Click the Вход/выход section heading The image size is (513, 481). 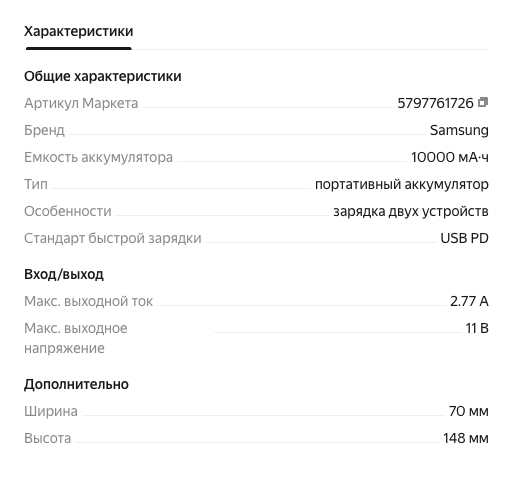pyautogui.click(x=64, y=274)
